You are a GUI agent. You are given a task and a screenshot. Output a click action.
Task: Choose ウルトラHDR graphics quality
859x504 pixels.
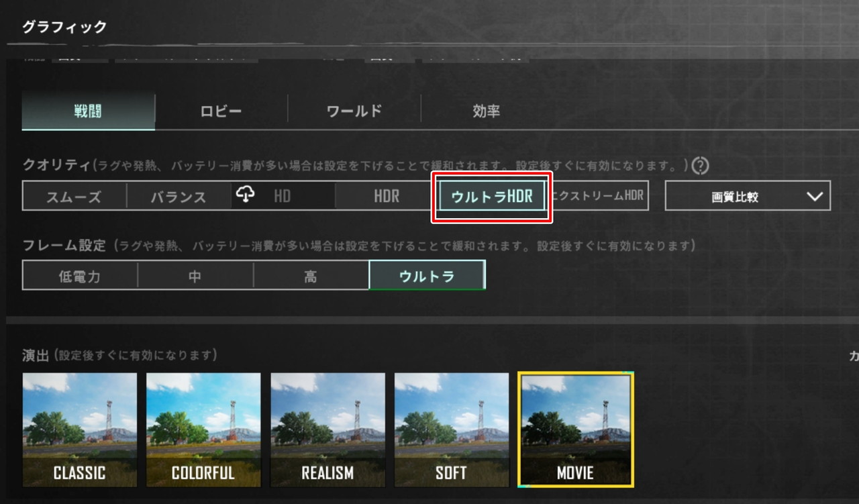[492, 197]
